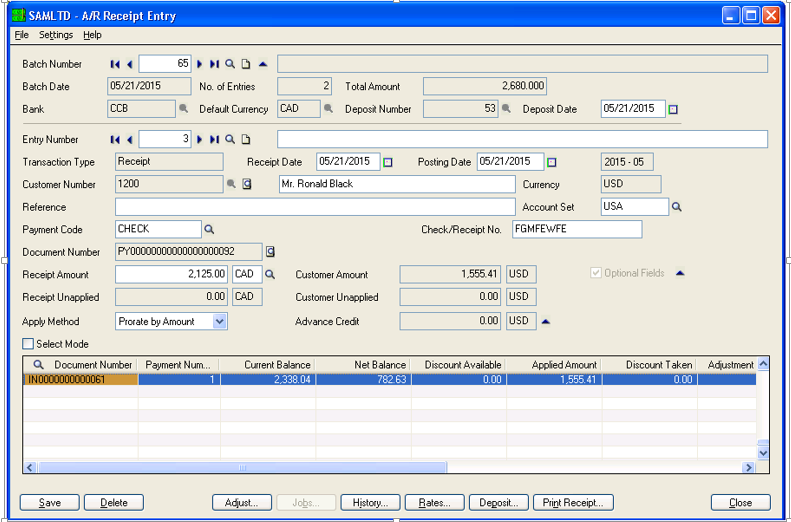Expand the Apply Method dropdown

[220, 321]
